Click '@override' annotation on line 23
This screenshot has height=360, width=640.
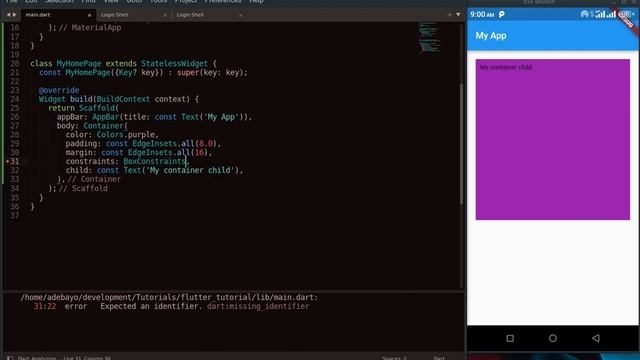pyautogui.click(x=59, y=90)
